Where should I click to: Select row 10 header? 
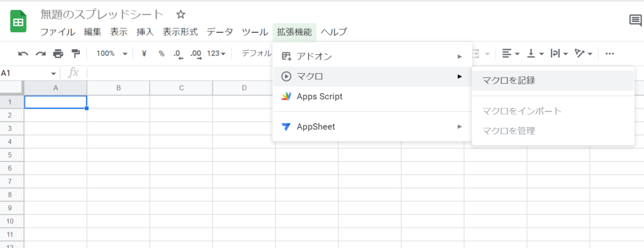pos(12,222)
